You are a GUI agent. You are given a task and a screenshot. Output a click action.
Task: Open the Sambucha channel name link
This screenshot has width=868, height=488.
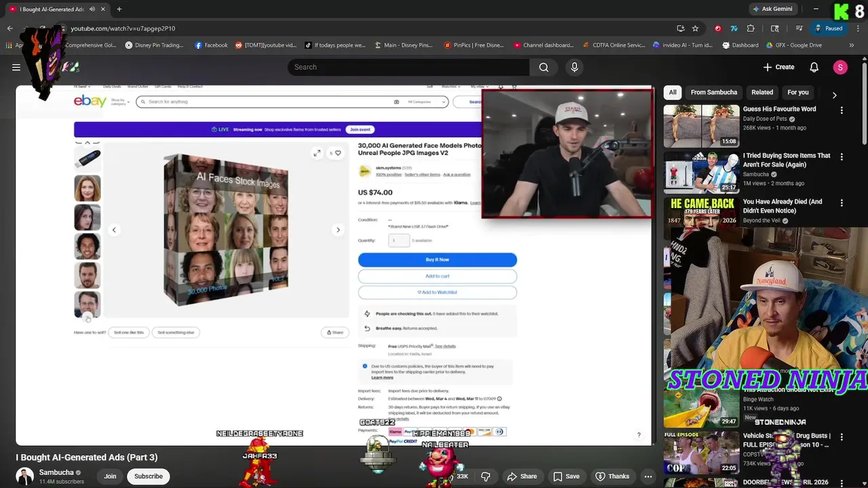pyautogui.click(x=56, y=472)
